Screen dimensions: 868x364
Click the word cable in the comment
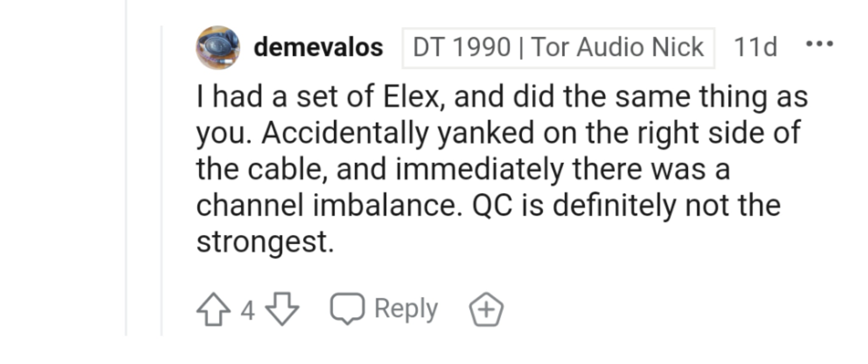coord(287,169)
